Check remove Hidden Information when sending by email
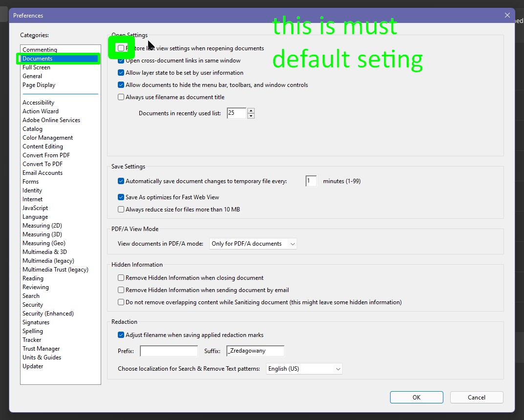Image resolution: width=524 pixels, height=420 pixels. [121, 290]
